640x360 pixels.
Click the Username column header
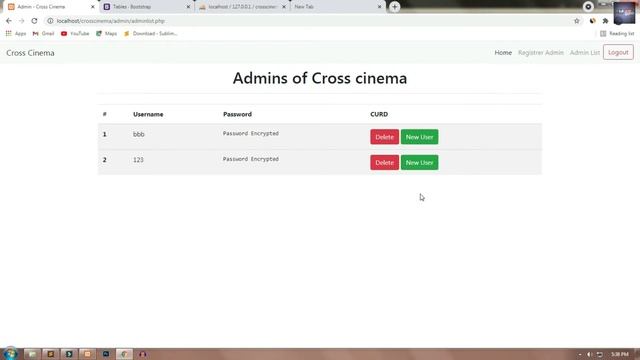coord(148,114)
